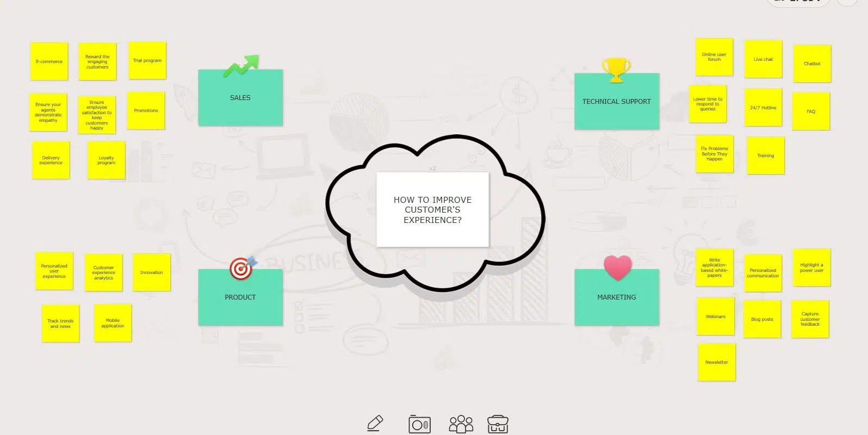Viewport: 868px width, 435px height.
Task: Click the central customer experience question card
Action: (432, 210)
